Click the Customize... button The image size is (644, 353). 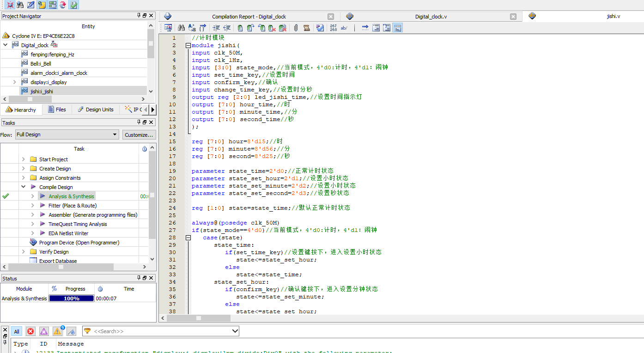pyautogui.click(x=139, y=135)
